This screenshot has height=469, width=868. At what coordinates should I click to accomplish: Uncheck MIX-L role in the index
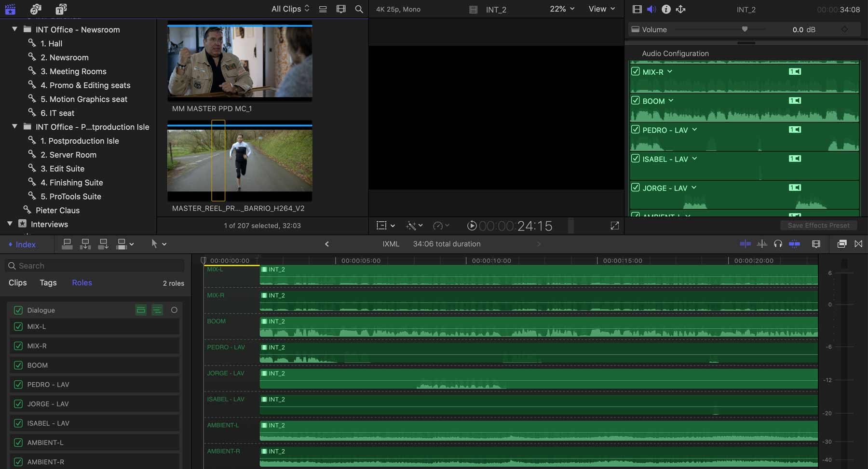pyautogui.click(x=18, y=326)
